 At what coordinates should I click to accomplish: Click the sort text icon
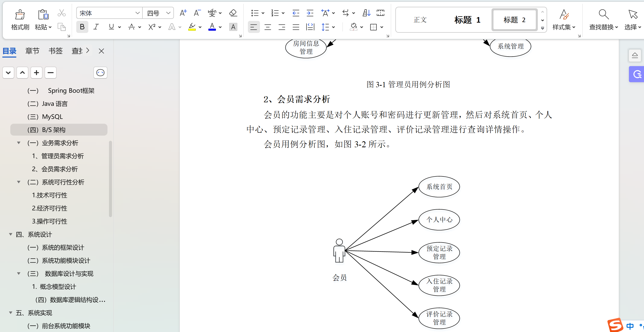[x=366, y=13]
